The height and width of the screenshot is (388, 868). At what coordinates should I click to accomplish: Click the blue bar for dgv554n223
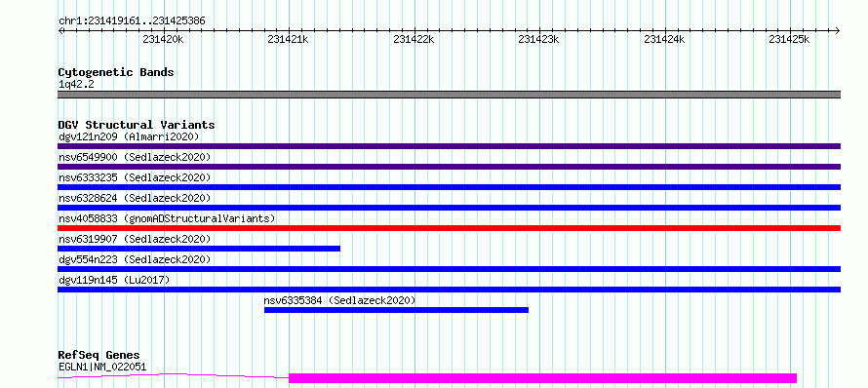[450, 269]
